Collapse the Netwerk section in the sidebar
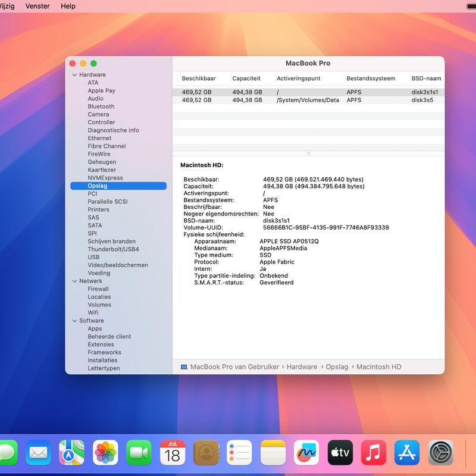Screen dimensions: 476x476 [x=74, y=281]
